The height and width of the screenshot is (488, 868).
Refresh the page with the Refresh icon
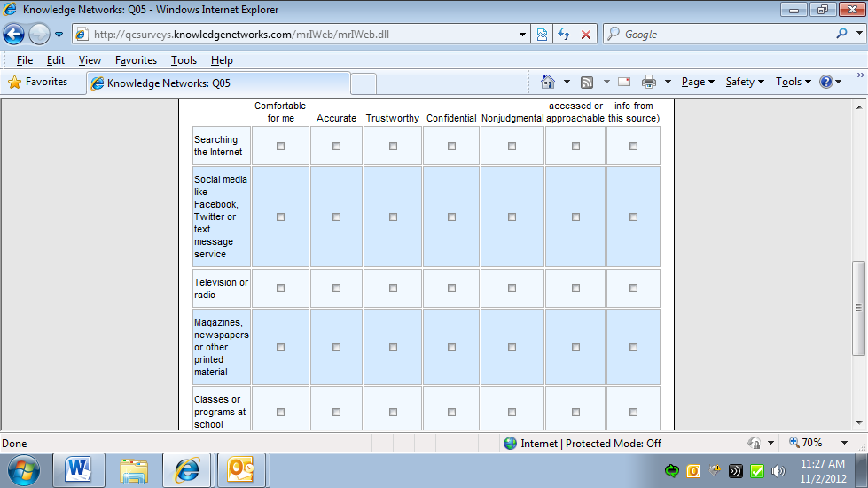[564, 35]
